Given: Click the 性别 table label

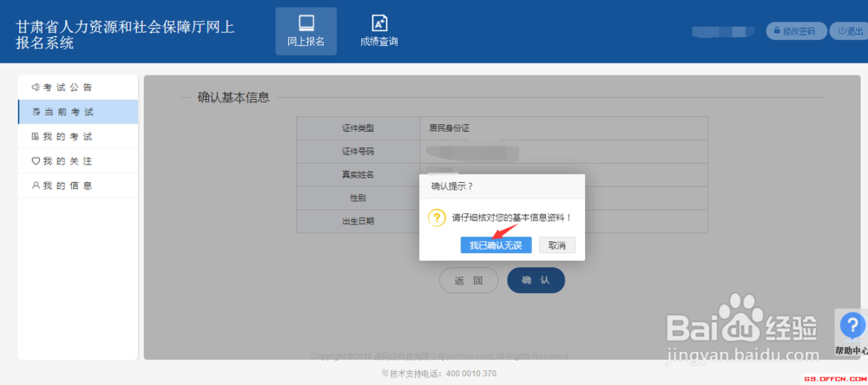Looking at the screenshot, I should 358,198.
